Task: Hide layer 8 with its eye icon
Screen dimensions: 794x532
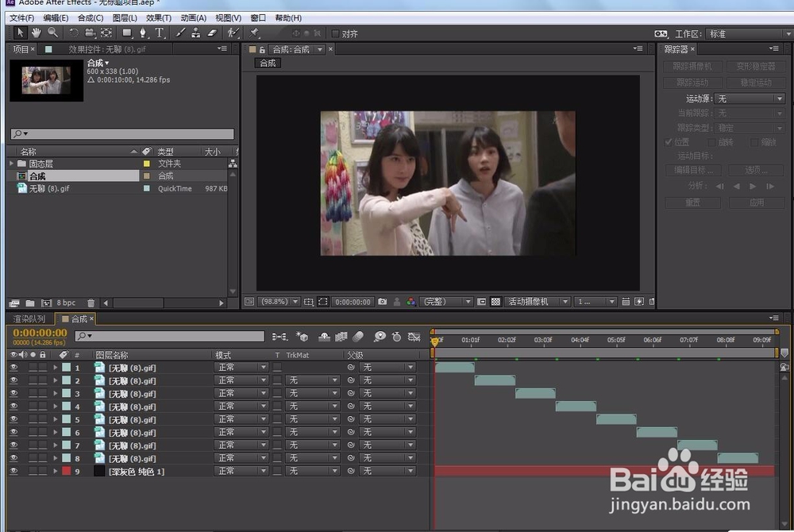Action: 13,458
